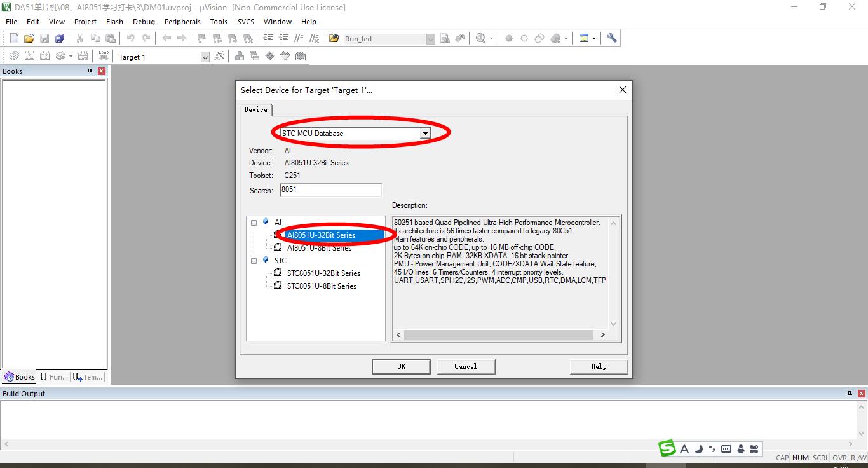Open the STC MCU Database dropdown
The width and height of the screenshot is (868, 468).
tap(425, 133)
